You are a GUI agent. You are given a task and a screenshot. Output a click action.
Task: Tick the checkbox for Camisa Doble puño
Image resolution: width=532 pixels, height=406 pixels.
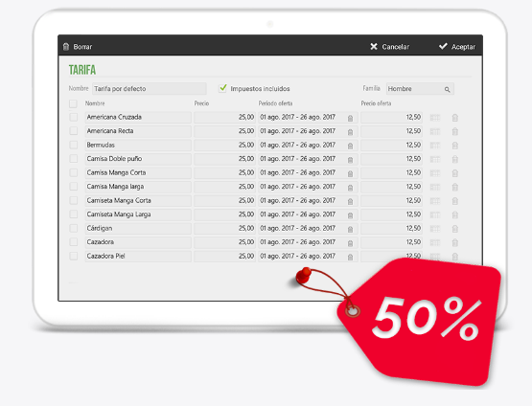click(x=73, y=159)
